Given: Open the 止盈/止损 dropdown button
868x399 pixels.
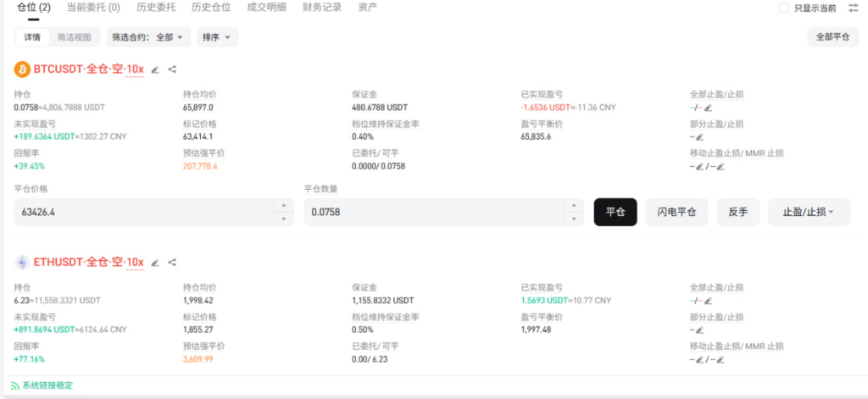Looking at the screenshot, I should [809, 212].
